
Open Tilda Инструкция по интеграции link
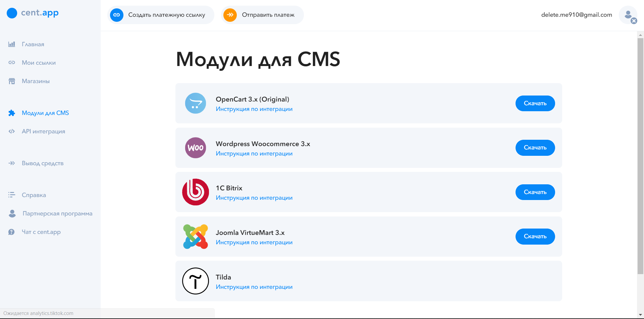coord(254,287)
